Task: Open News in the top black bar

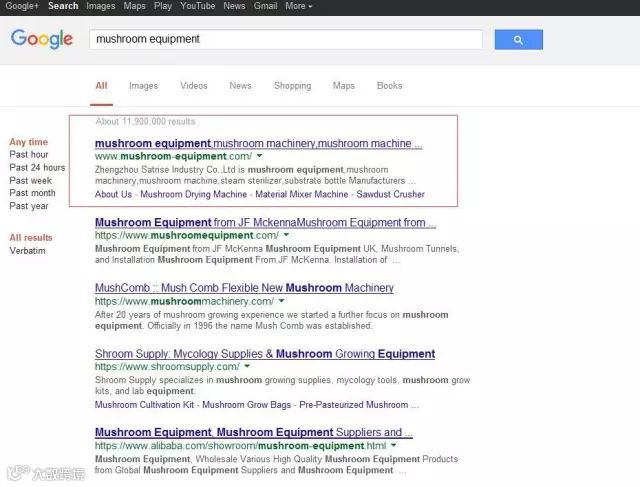Action: pos(234,6)
